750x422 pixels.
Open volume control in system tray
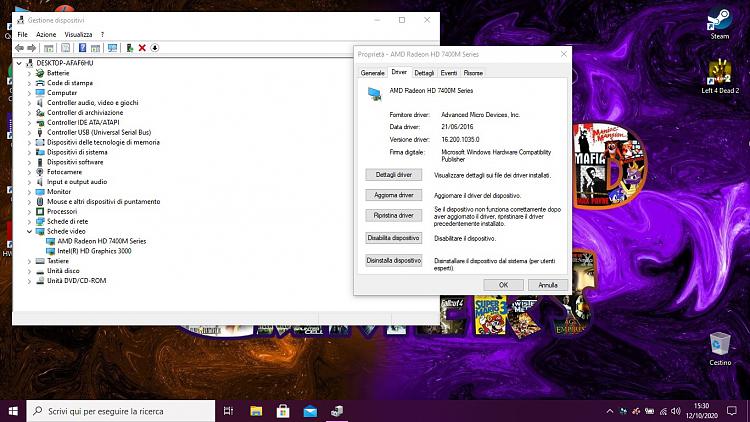(676, 411)
